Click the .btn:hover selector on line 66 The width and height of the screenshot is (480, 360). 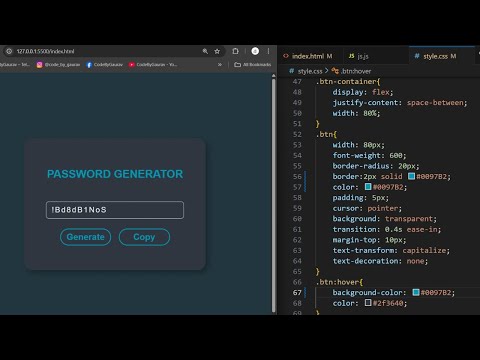[339, 282]
